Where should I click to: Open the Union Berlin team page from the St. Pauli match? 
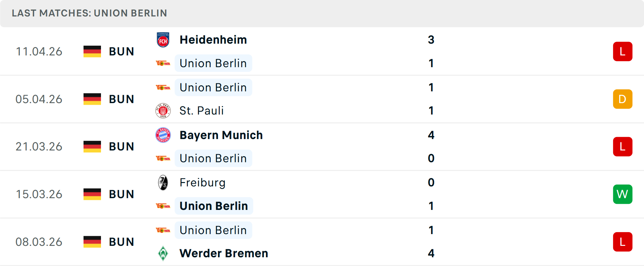click(x=213, y=87)
